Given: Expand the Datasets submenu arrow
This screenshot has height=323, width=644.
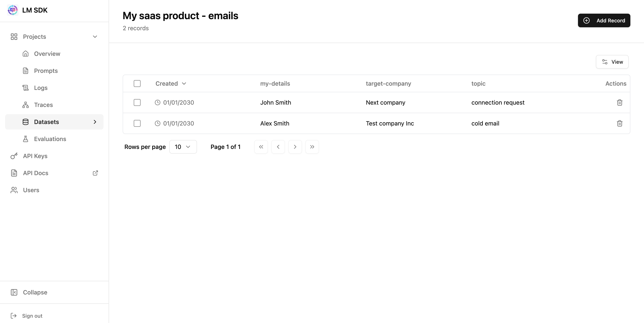Looking at the screenshot, I should [x=95, y=122].
